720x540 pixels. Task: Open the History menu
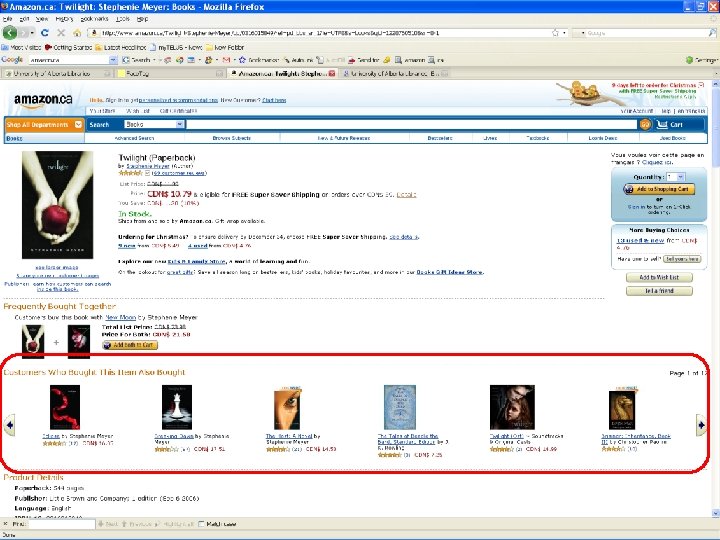coord(64,19)
